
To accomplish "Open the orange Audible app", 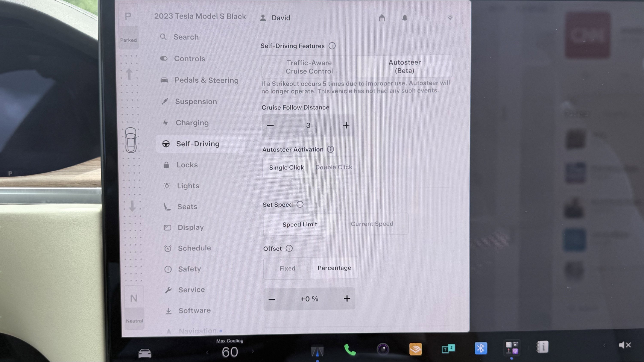I will pyautogui.click(x=416, y=349).
